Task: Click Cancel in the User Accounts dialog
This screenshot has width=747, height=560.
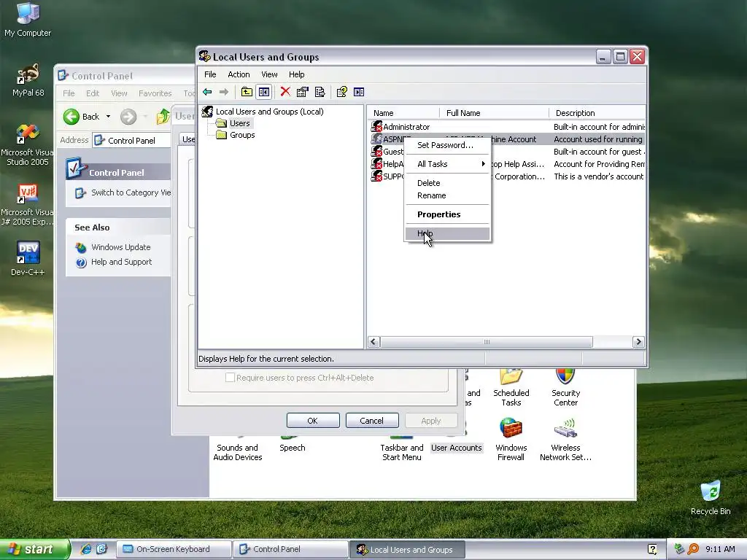Action: coord(371,421)
